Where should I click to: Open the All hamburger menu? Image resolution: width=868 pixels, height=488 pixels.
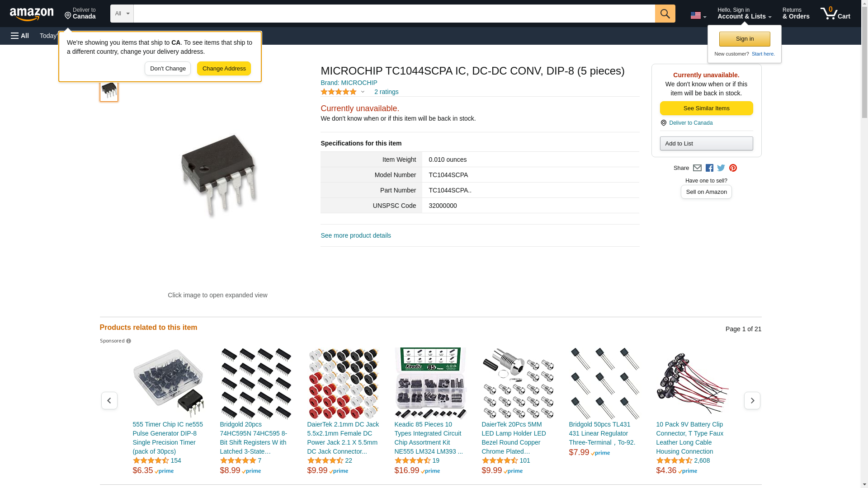[20, 36]
